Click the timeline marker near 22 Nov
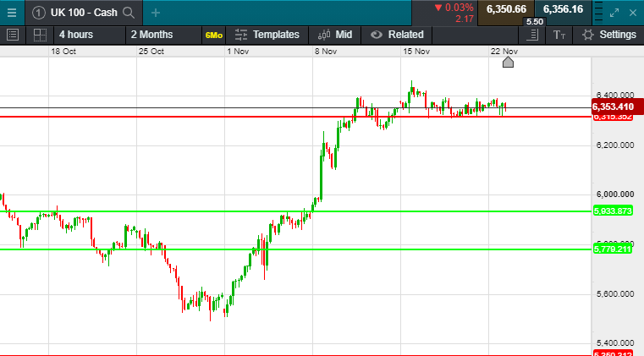 click(508, 62)
